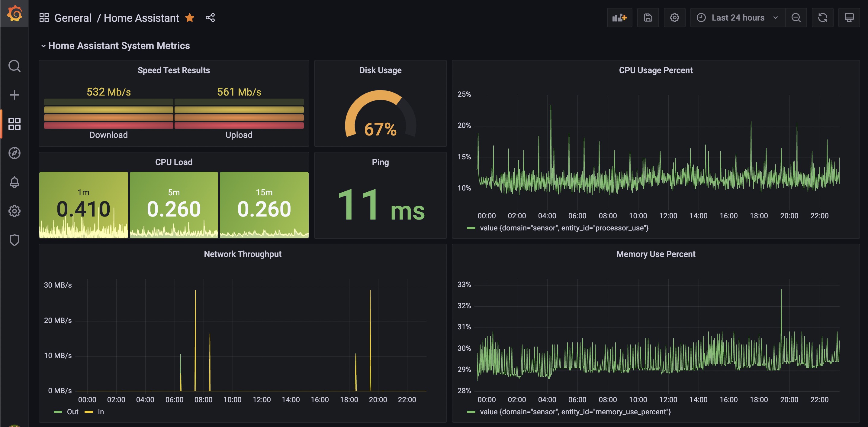Toggle the favorite star for the dashboard
The image size is (868, 427).
click(x=190, y=18)
